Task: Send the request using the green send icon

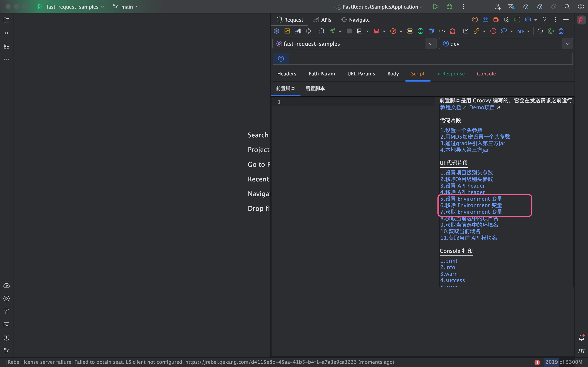Action: [333, 31]
